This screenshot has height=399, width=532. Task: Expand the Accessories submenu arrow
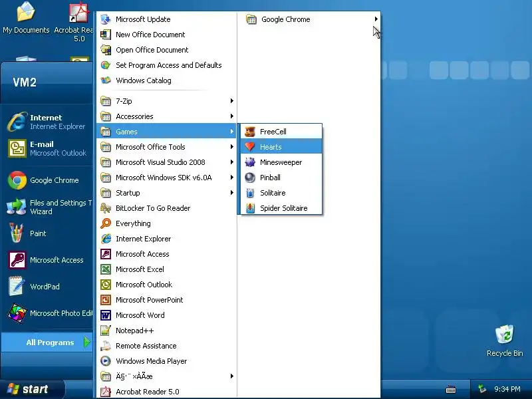231,116
